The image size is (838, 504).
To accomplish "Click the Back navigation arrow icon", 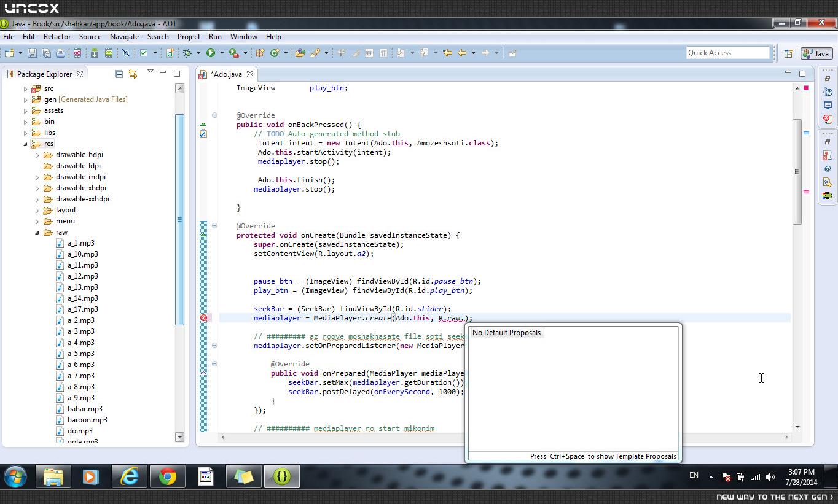I will (x=462, y=53).
